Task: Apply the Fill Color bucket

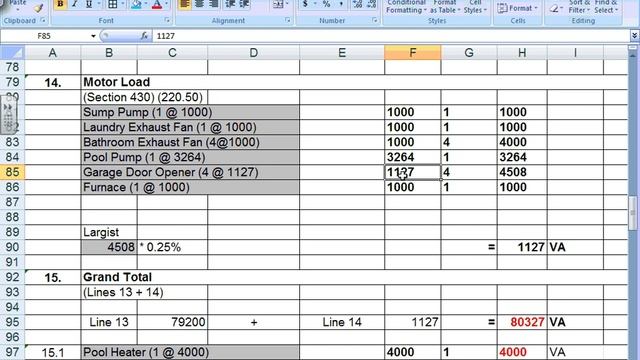Action: pos(136,4)
